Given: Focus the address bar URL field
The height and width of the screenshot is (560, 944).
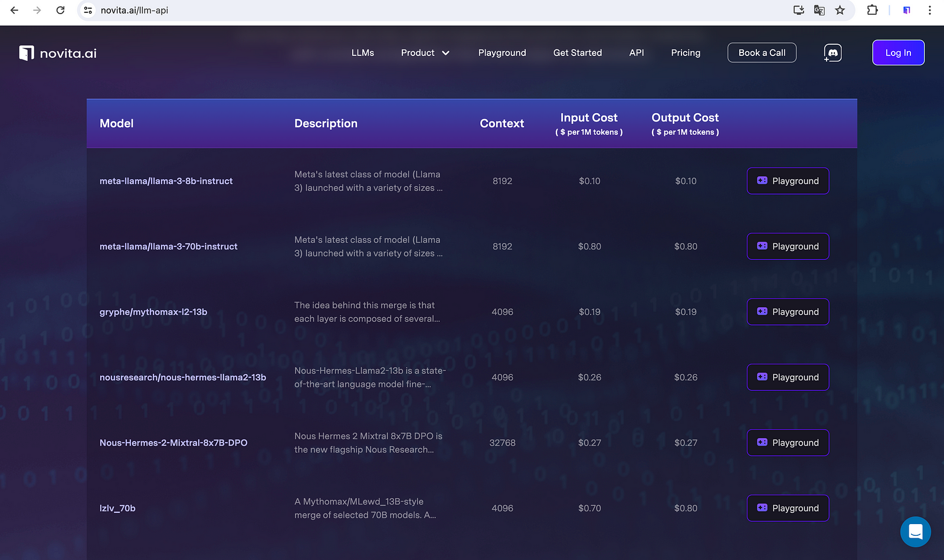Looking at the screenshot, I should coord(413,10).
